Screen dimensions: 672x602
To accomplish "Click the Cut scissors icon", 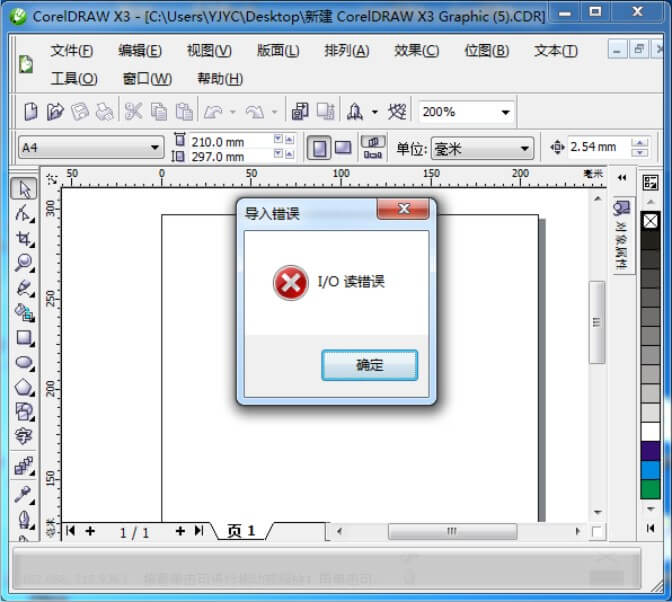I will [x=133, y=112].
